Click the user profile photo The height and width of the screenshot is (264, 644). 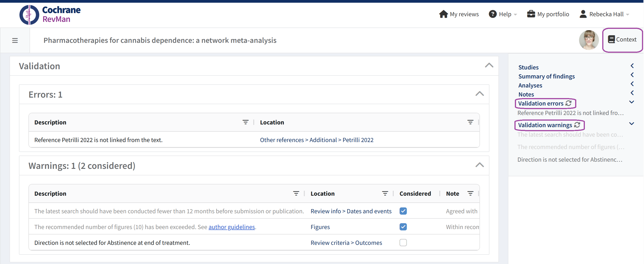click(x=588, y=40)
